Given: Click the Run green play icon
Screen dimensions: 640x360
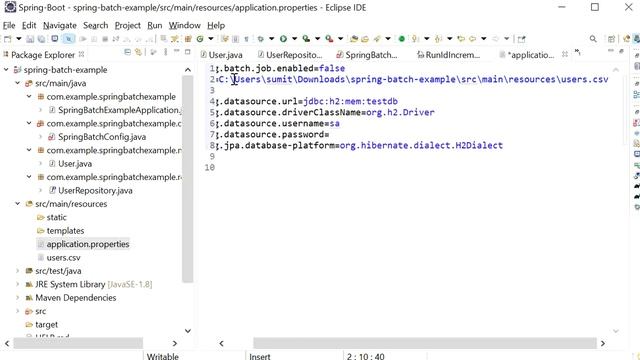Looking at the screenshot, I should click(x=283, y=39).
